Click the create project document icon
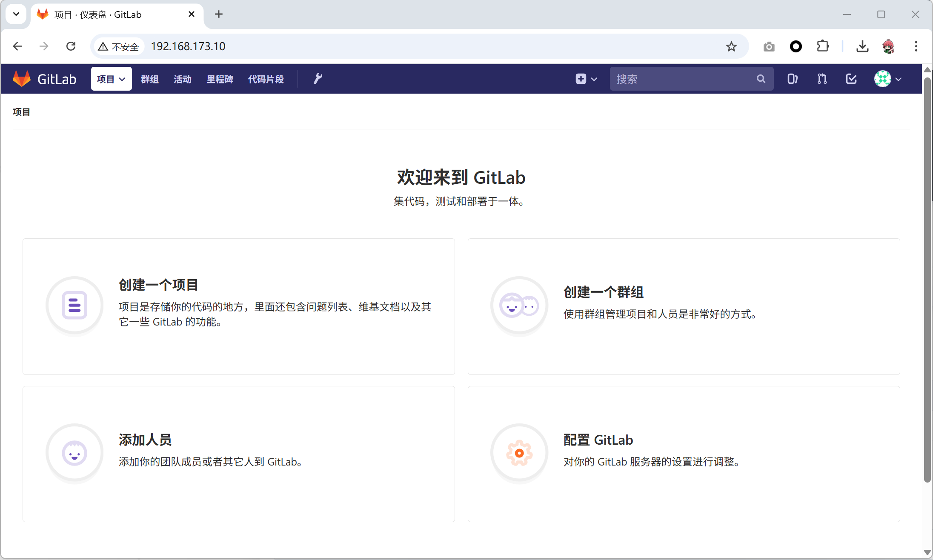 point(74,305)
